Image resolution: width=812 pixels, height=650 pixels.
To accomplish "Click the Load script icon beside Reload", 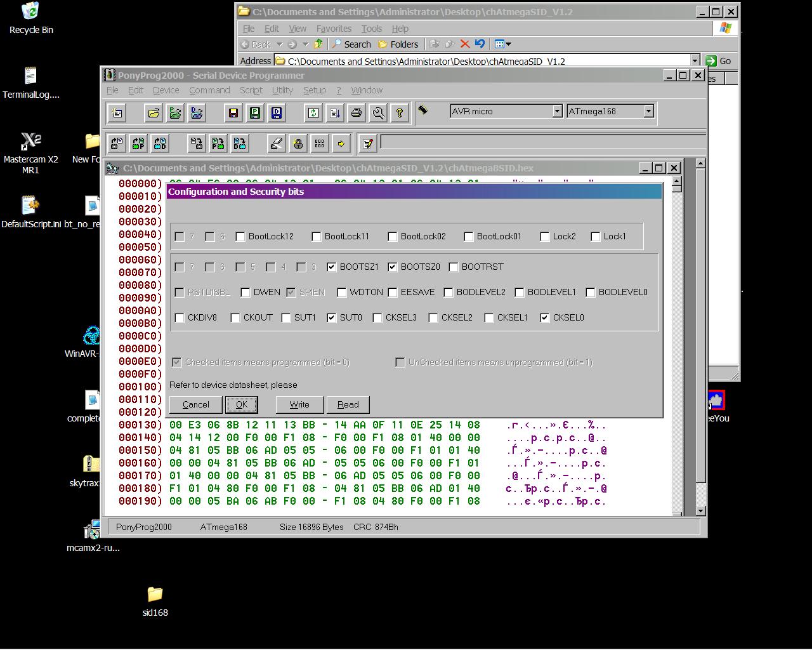I will click(x=334, y=113).
